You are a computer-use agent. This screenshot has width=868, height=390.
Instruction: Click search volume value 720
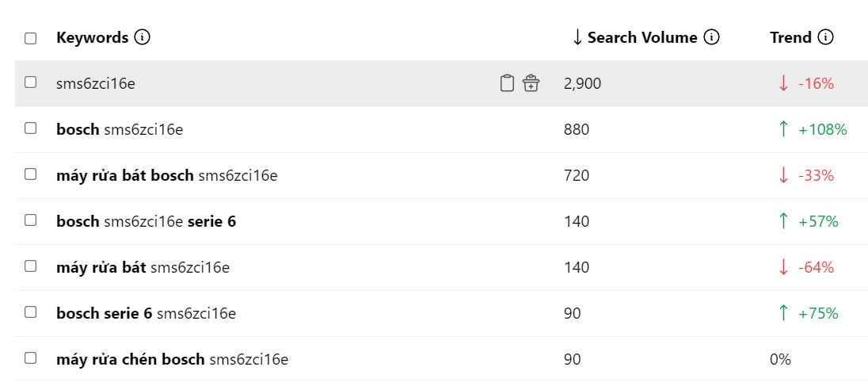577,176
